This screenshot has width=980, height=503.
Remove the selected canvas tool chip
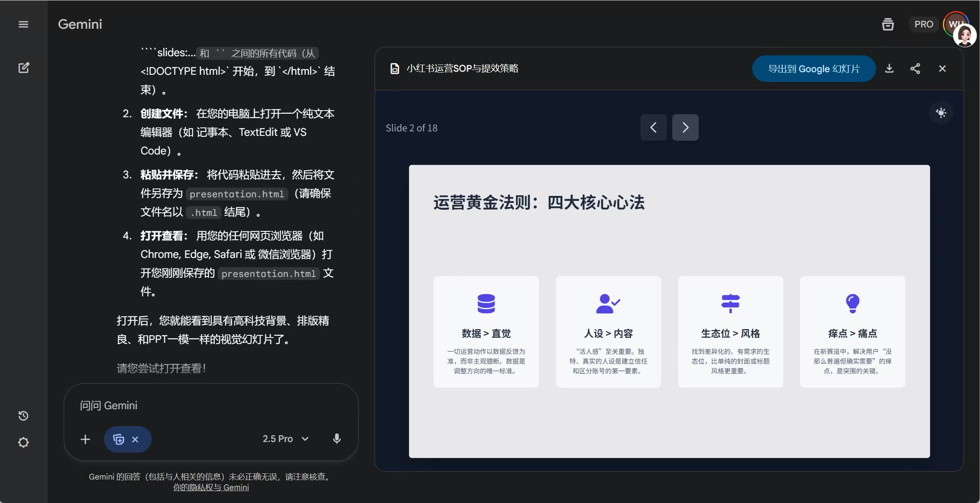(135, 439)
